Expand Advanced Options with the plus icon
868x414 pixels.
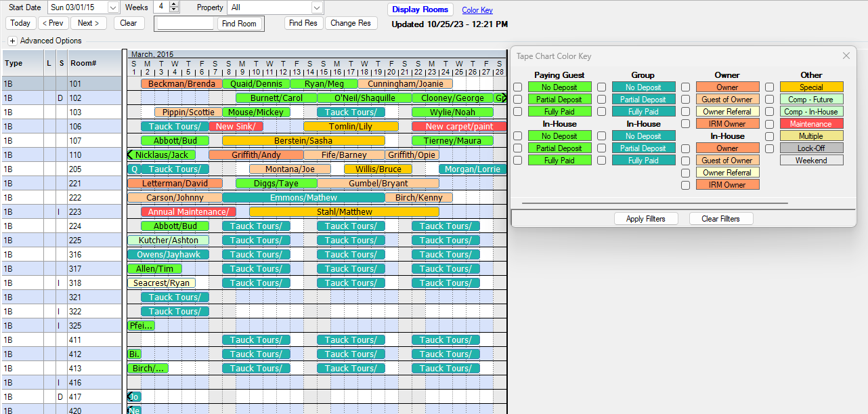tap(12, 41)
